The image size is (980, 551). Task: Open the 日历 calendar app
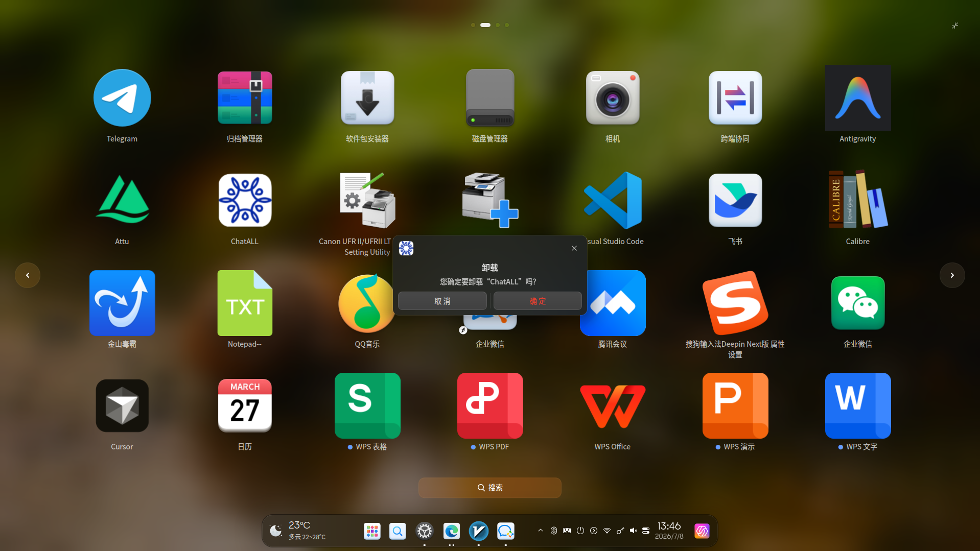pos(245,405)
